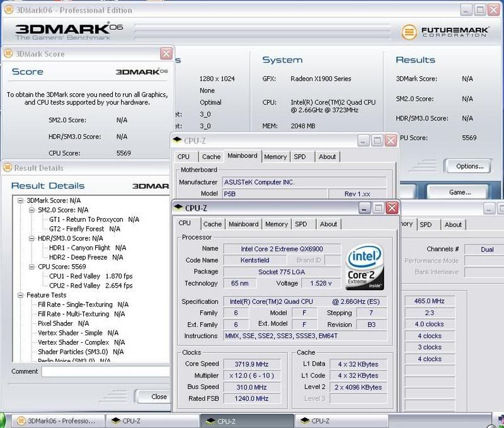Switch to the Cache tab in front CPU-Z
This screenshot has height=428, width=504.
212,224
